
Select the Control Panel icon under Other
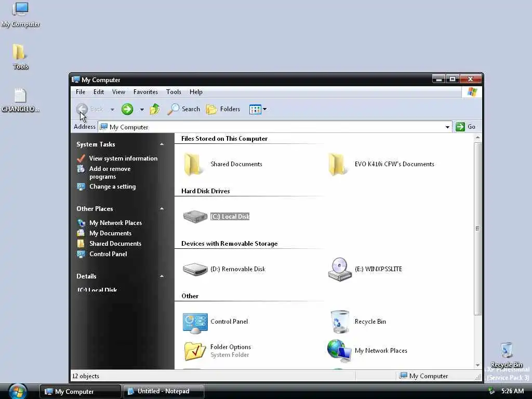(195, 323)
